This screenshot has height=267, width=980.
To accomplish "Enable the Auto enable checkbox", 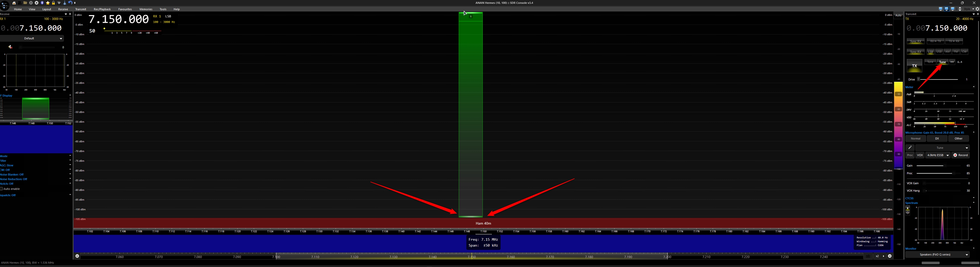I will [x=2, y=189].
